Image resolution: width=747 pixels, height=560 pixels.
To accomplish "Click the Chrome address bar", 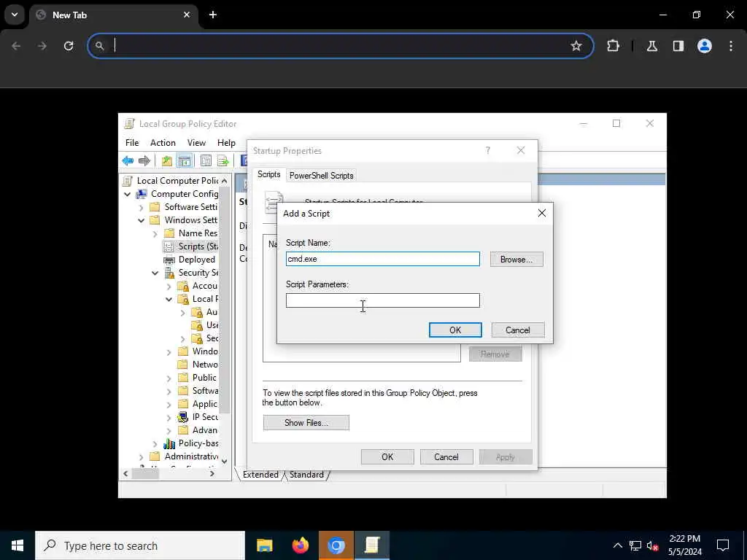I will [x=341, y=46].
